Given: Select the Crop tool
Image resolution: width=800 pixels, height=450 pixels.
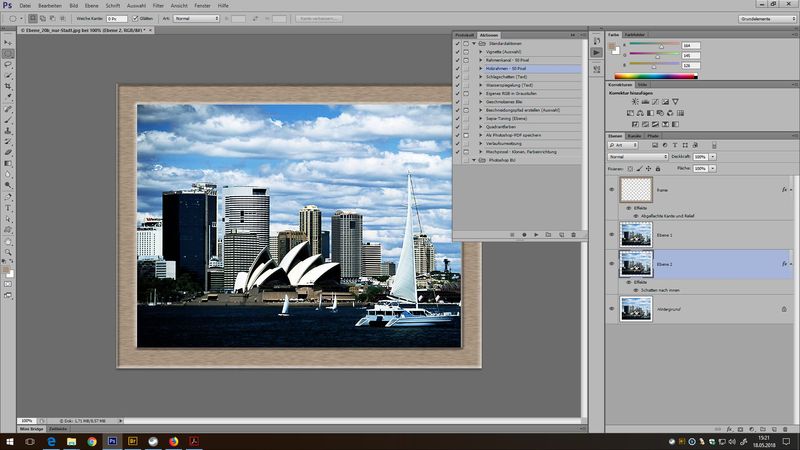Looking at the screenshot, I should tap(8, 86).
